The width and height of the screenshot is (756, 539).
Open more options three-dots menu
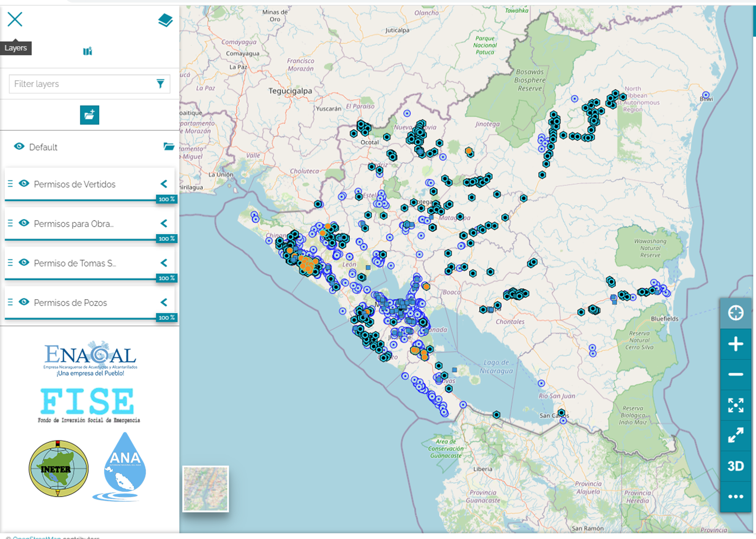735,497
